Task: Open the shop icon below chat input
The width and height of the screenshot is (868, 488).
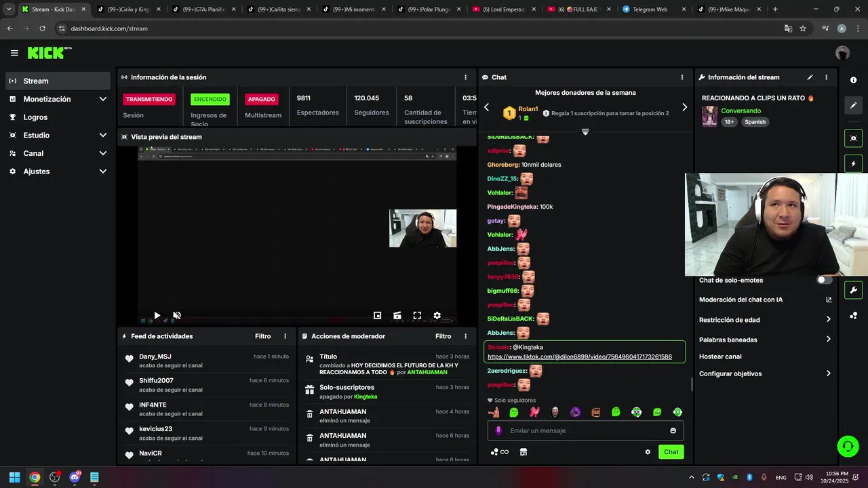Action: click(524, 452)
